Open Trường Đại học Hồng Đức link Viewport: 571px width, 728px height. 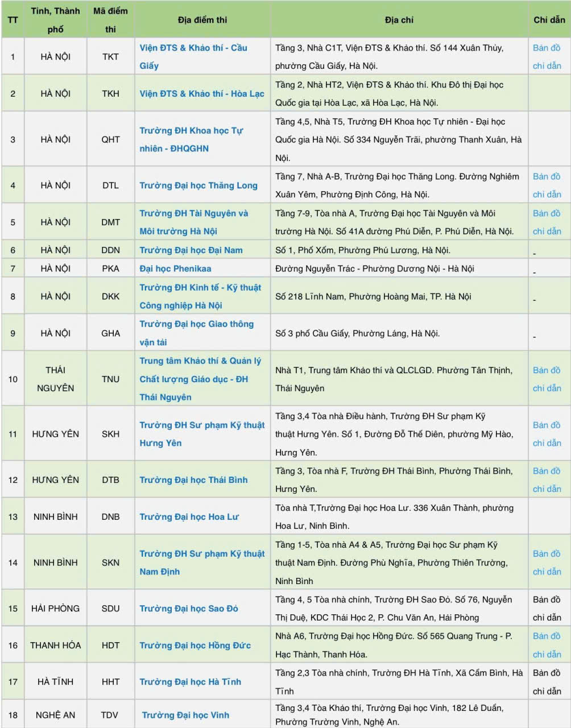pos(195,646)
